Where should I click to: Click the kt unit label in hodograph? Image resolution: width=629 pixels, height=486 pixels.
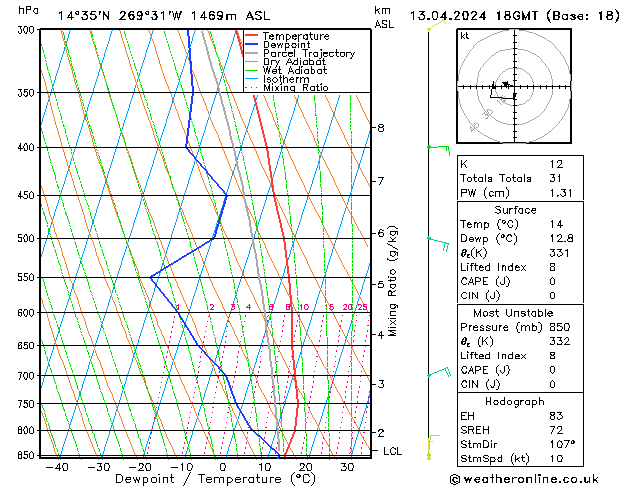[x=465, y=36]
